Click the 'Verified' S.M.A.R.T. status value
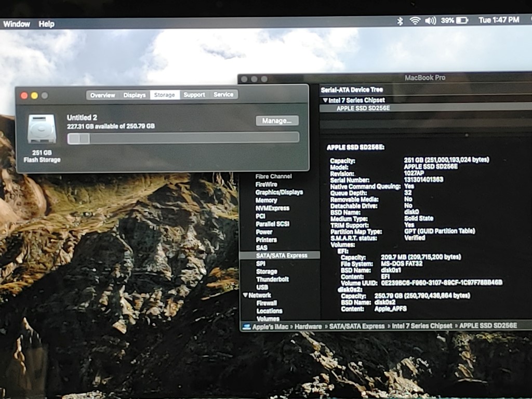532x399 pixels. pos(415,237)
